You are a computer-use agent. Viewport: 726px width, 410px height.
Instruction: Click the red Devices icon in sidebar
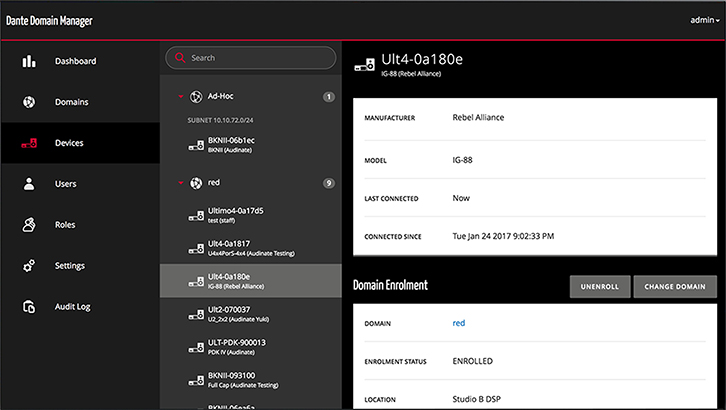click(29, 143)
